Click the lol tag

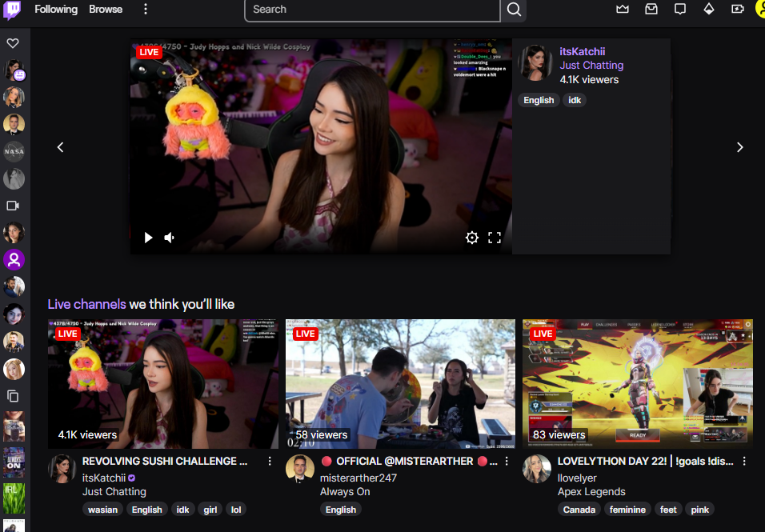click(236, 510)
